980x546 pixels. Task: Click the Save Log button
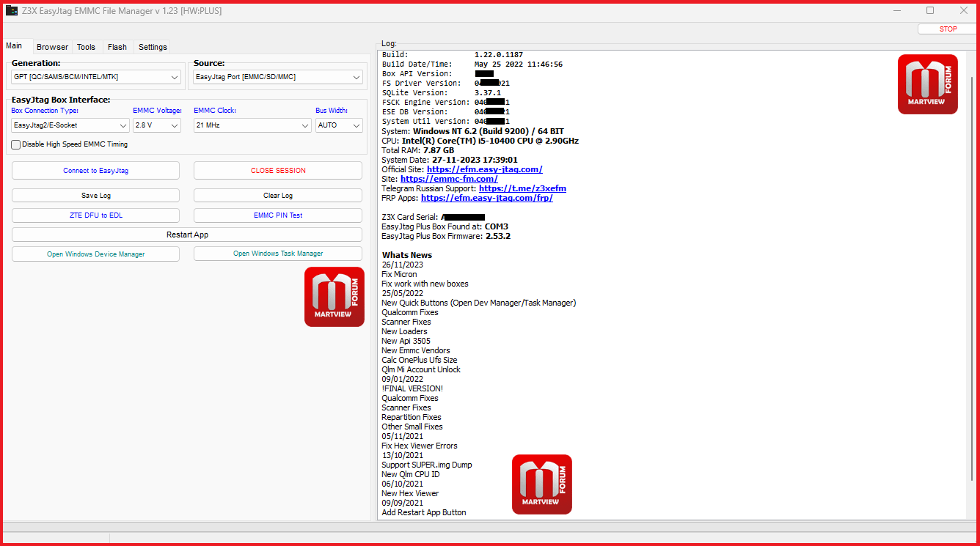pos(95,196)
